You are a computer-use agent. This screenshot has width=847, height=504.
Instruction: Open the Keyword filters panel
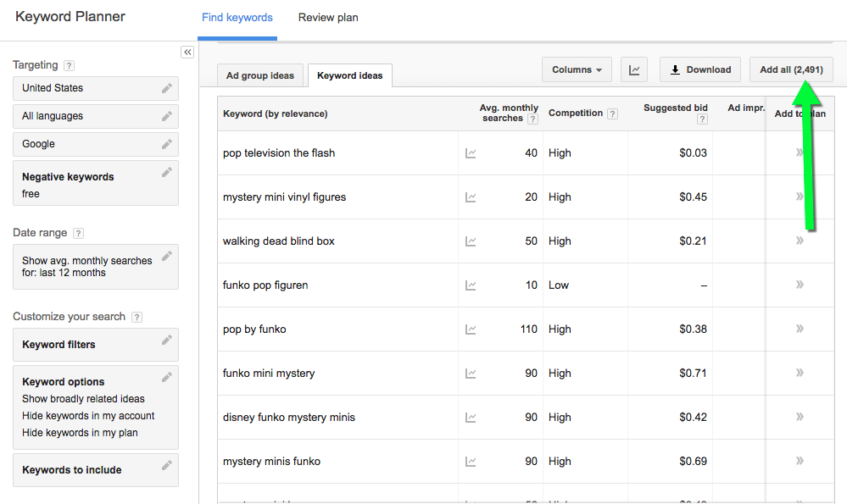(96, 345)
